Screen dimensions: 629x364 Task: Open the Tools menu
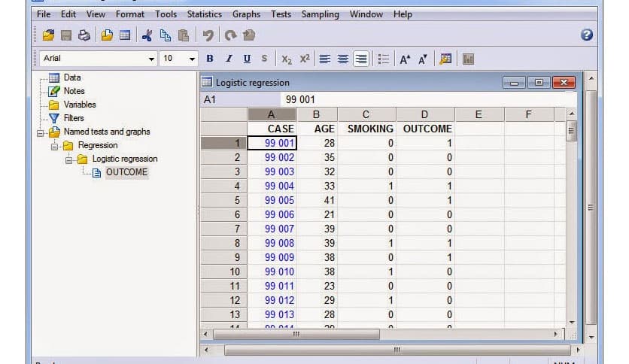(166, 14)
